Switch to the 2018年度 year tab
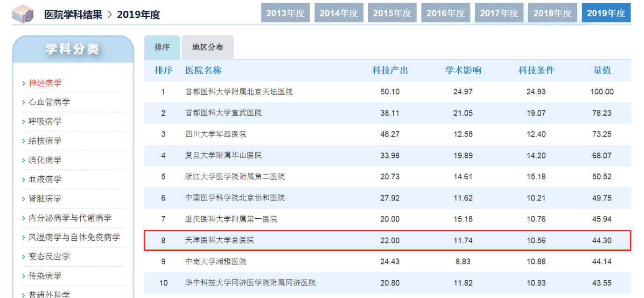The height and width of the screenshot is (298, 644). coord(553,13)
